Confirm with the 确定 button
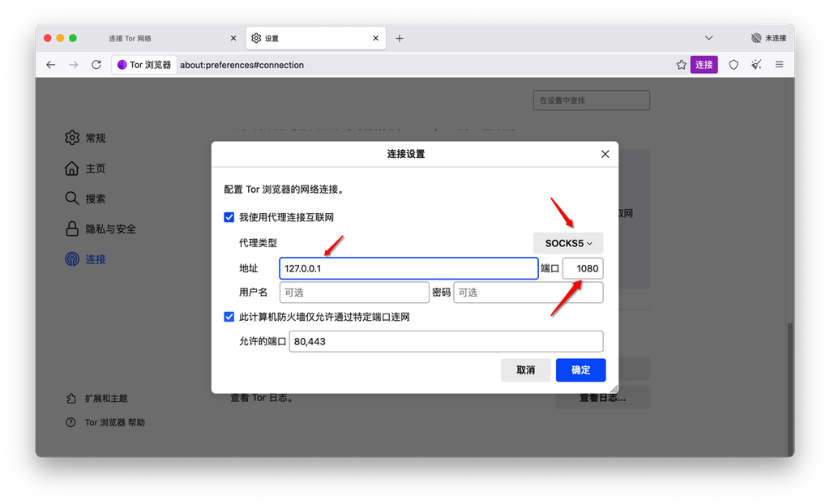This screenshot has width=830, height=504. coord(580,370)
